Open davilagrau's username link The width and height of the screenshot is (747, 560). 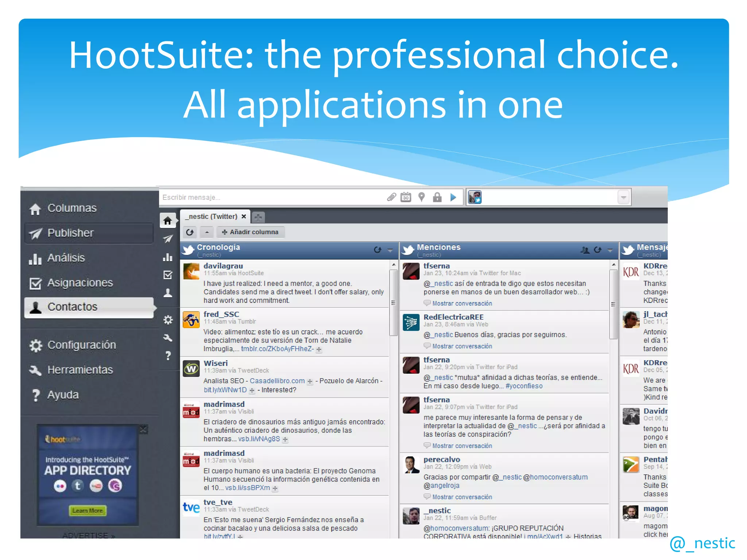tap(223, 266)
